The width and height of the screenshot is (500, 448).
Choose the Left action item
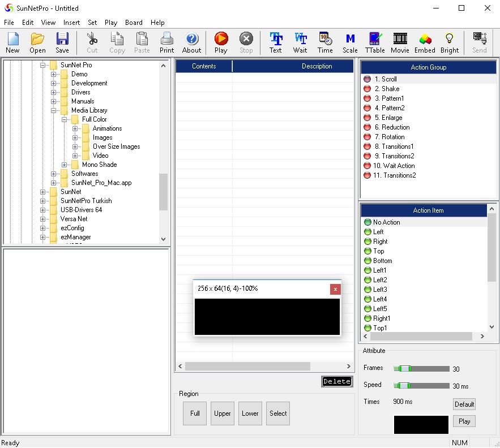click(x=424, y=232)
